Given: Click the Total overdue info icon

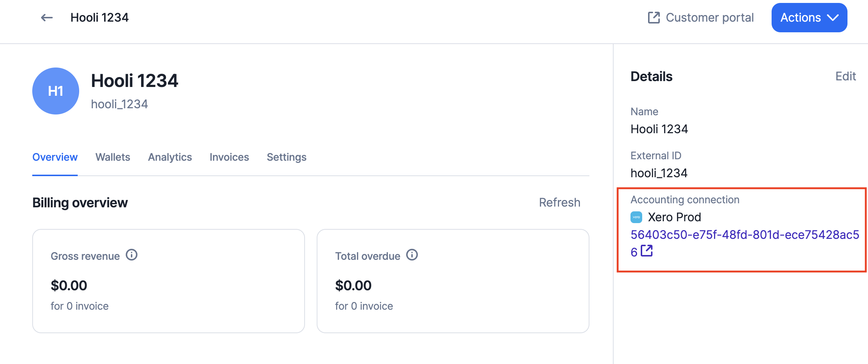Looking at the screenshot, I should pos(412,255).
